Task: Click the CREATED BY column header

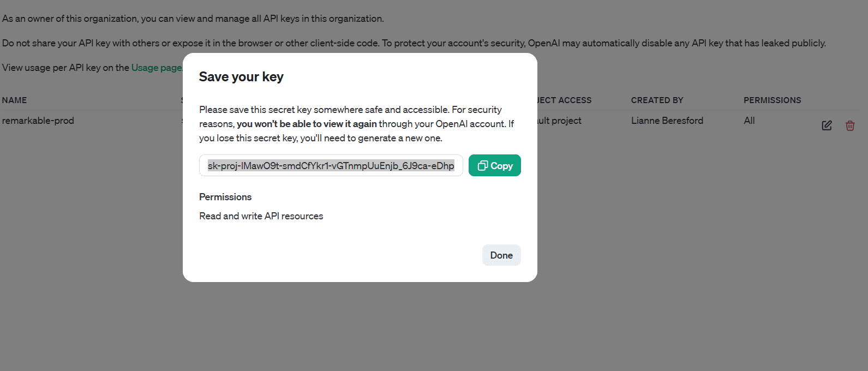Action: [x=657, y=100]
